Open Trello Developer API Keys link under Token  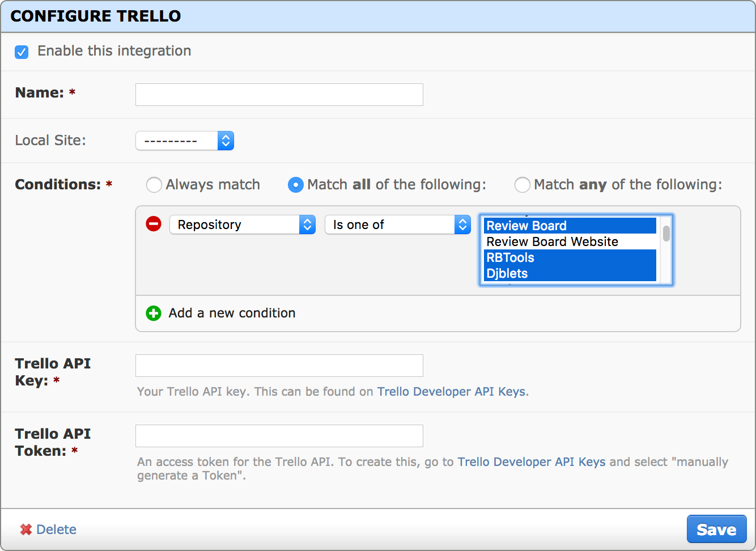click(x=532, y=462)
